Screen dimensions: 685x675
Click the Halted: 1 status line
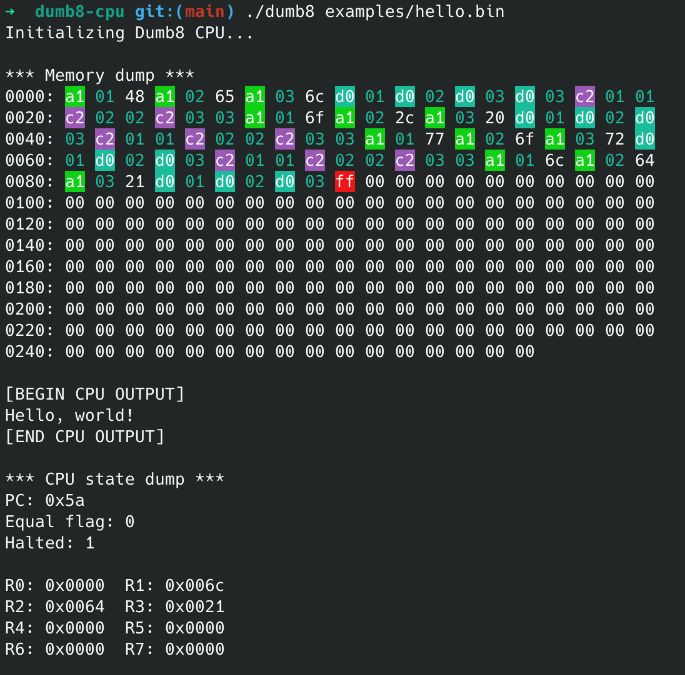[50, 543]
